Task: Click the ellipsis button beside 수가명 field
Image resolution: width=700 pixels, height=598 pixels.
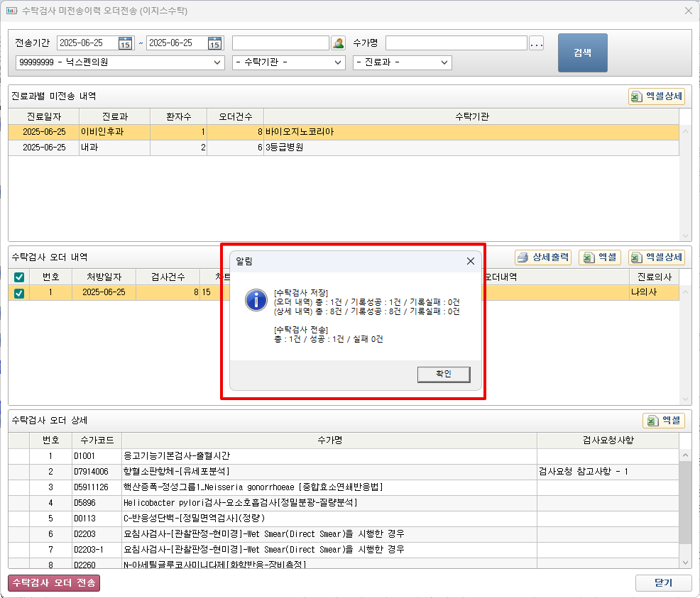Action: [x=537, y=43]
